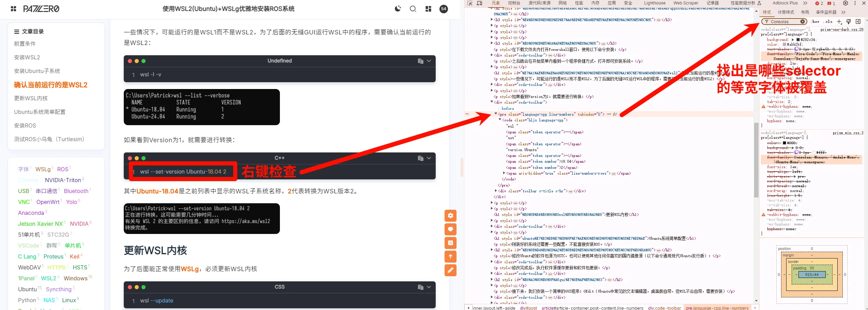Toggle the DevTools device toolbar icon

point(479,3)
